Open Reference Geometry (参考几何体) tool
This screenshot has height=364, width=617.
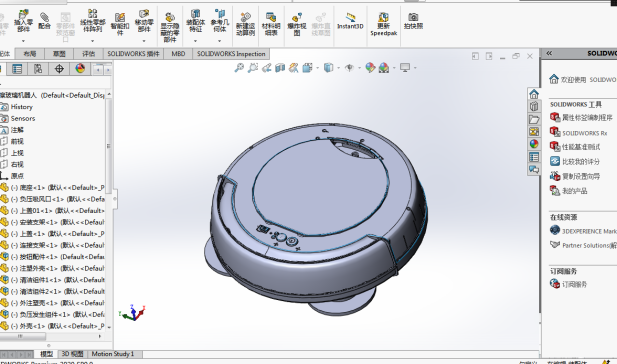coord(220,22)
